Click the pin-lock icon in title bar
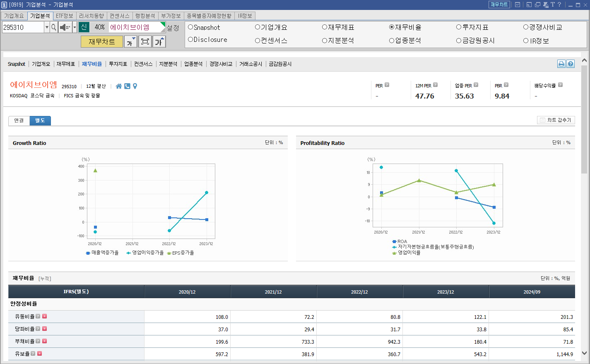The height and width of the screenshot is (364, 590). click(x=546, y=5)
